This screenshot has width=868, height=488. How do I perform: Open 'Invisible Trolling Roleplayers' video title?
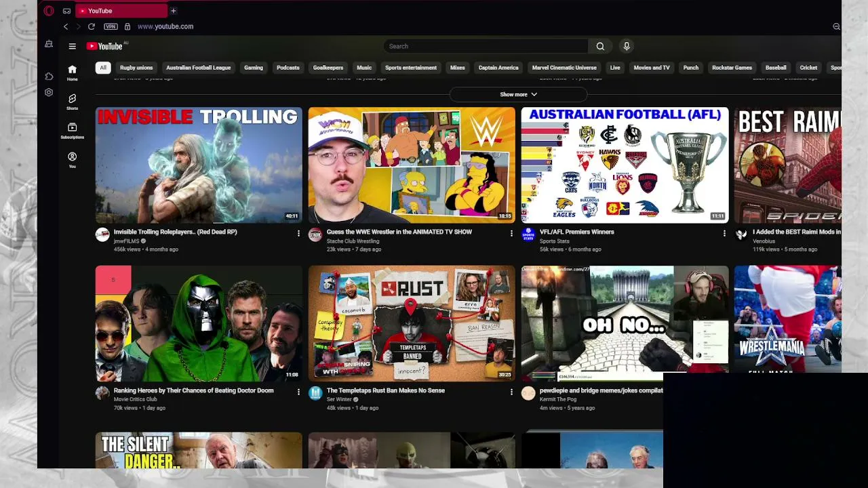tap(176, 232)
